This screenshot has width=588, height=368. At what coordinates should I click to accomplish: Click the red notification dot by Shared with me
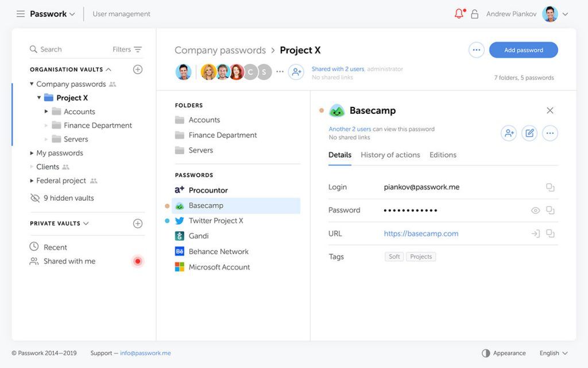(x=138, y=262)
